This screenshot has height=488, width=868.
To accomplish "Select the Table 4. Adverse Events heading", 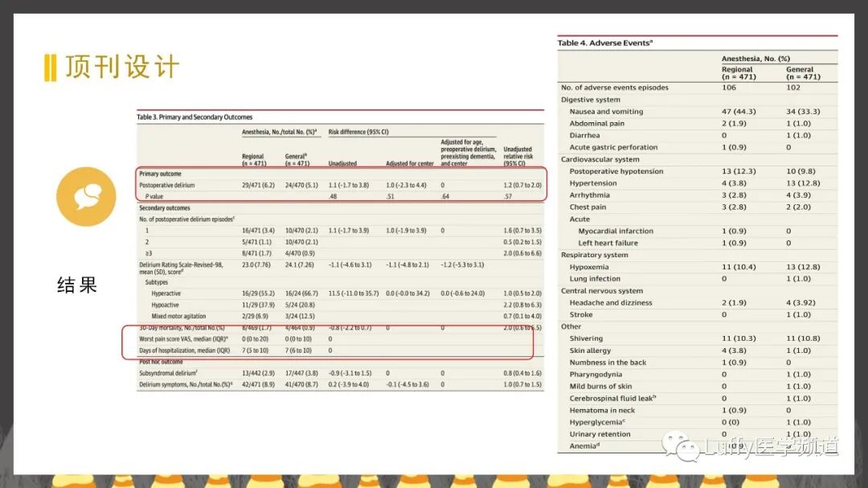I will pyautogui.click(x=605, y=43).
